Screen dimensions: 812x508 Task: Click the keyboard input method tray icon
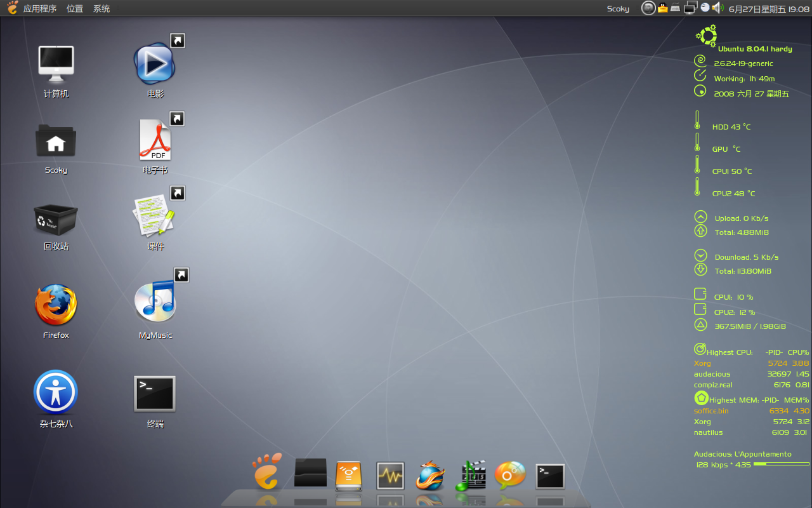[x=676, y=8]
